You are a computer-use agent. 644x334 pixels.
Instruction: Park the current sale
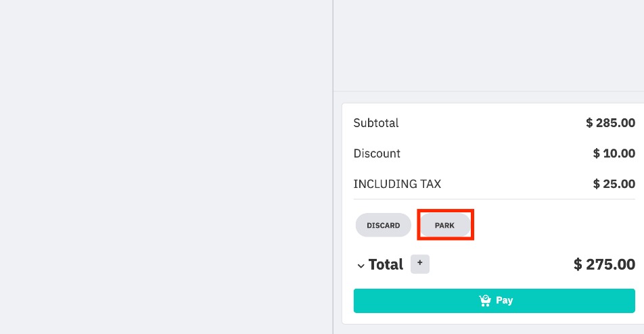pos(445,225)
